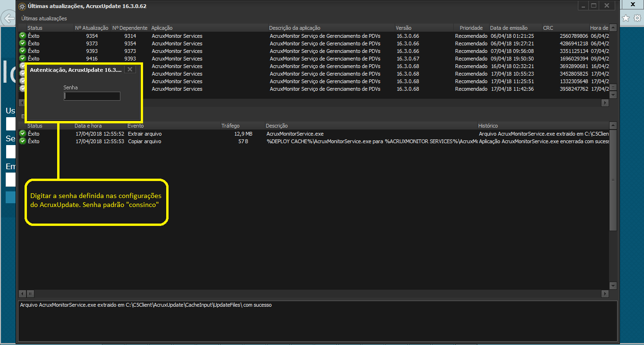Click success status icon in row 9416
The height and width of the screenshot is (345, 644).
pyautogui.click(x=22, y=59)
